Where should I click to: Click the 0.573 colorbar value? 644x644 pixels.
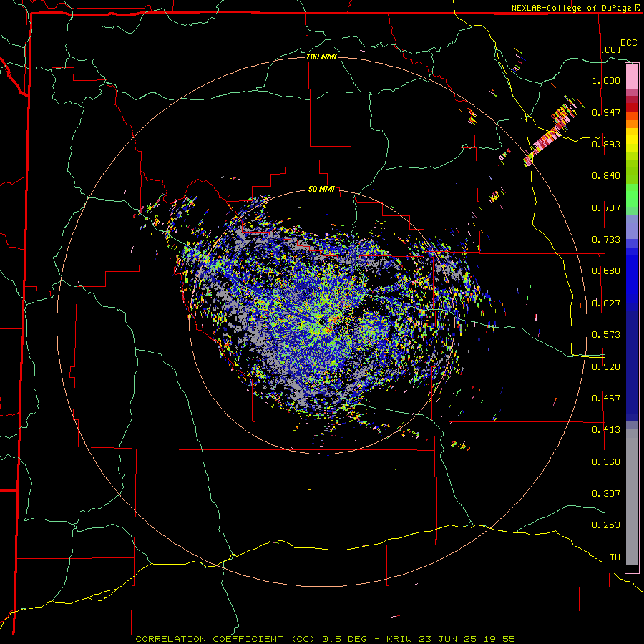pos(606,335)
